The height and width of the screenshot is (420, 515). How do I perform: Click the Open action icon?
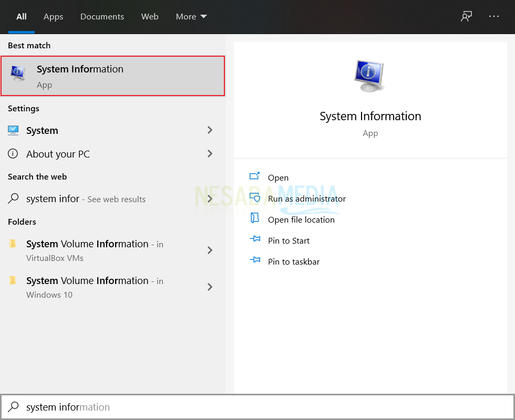[x=255, y=176]
